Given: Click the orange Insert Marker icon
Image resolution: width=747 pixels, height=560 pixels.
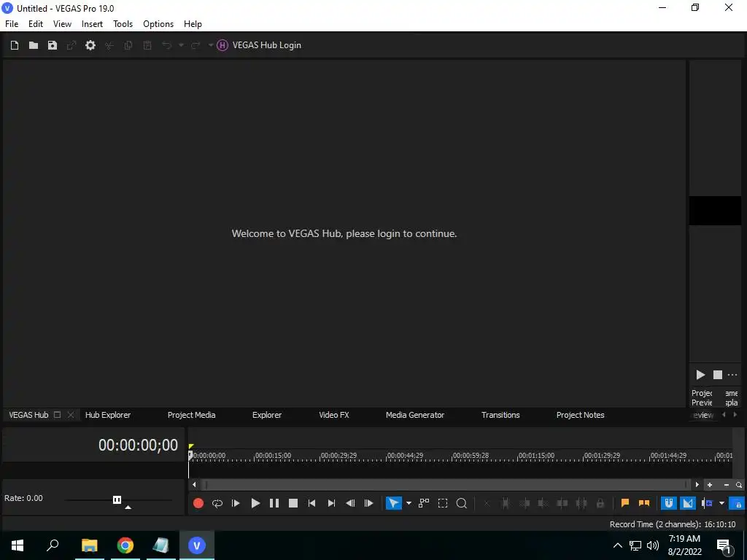Looking at the screenshot, I should 625,503.
